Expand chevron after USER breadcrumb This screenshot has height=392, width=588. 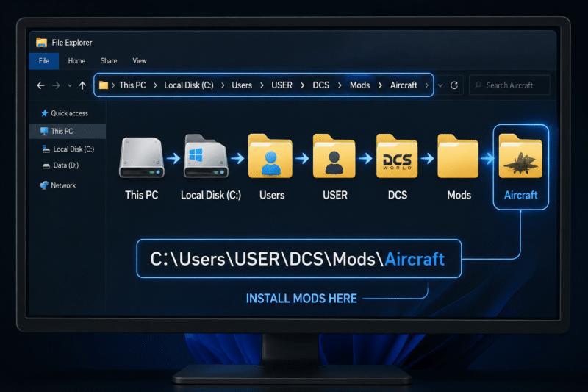click(x=303, y=85)
